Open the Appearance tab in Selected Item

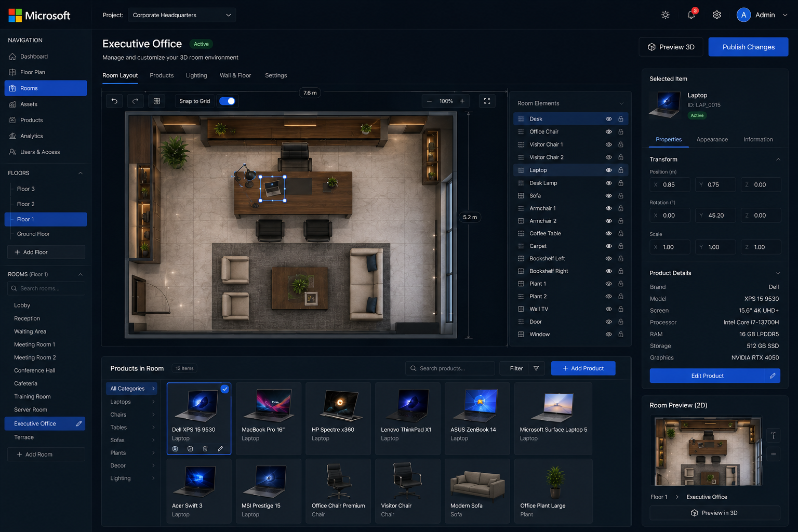tap(712, 140)
